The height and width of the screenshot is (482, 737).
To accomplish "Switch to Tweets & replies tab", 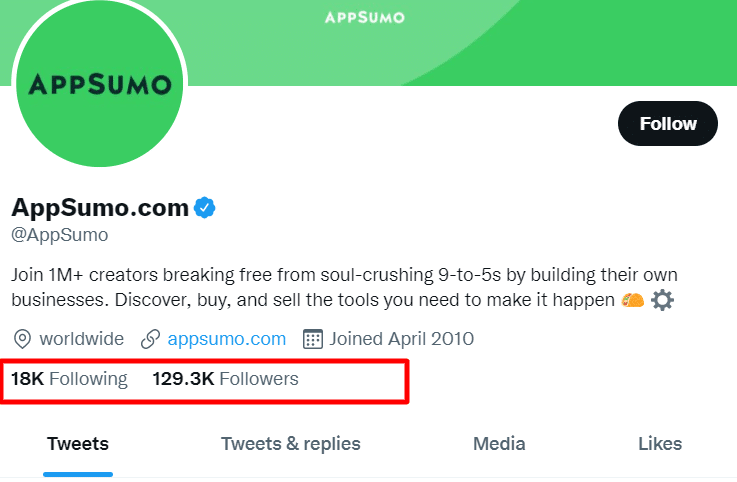I will [290, 444].
